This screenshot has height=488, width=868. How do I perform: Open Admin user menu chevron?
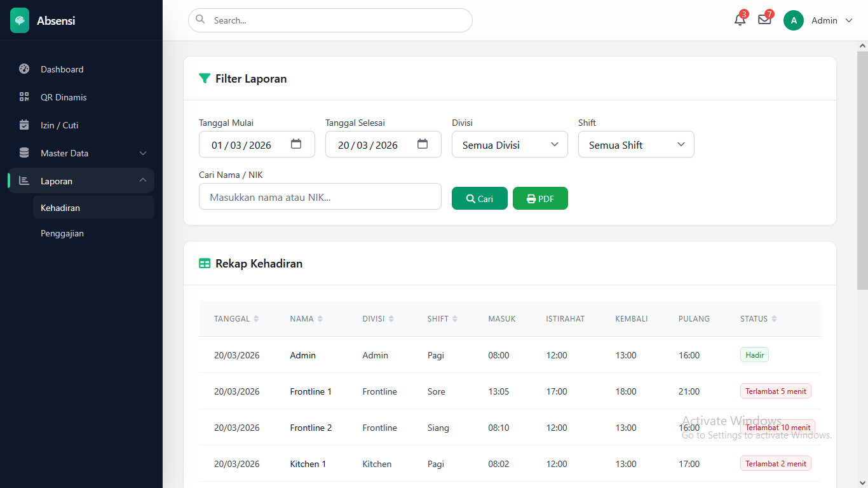pos(849,20)
